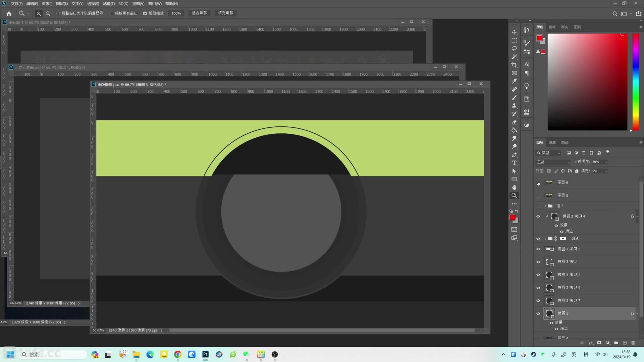Select the Move tool
The width and height of the screenshot is (644, 362).
click(x=514, y=32)
